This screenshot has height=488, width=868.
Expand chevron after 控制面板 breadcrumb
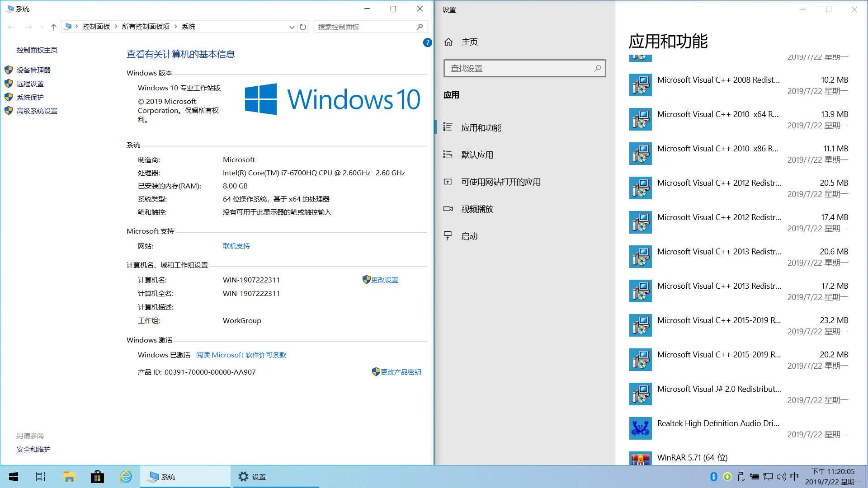[116, 27]
